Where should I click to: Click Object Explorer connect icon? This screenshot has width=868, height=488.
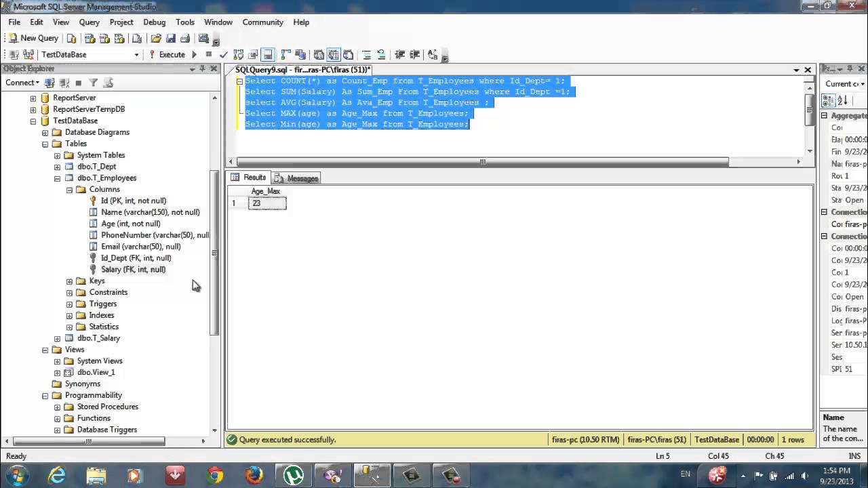(x=50, y=83)
